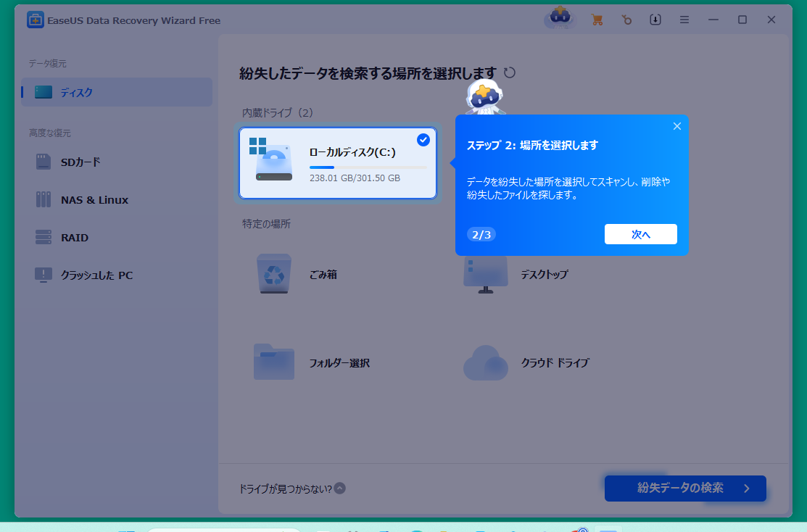The image size is (807, 532).
Task: Refresh the drive list
Action: [x=510, y=72]
